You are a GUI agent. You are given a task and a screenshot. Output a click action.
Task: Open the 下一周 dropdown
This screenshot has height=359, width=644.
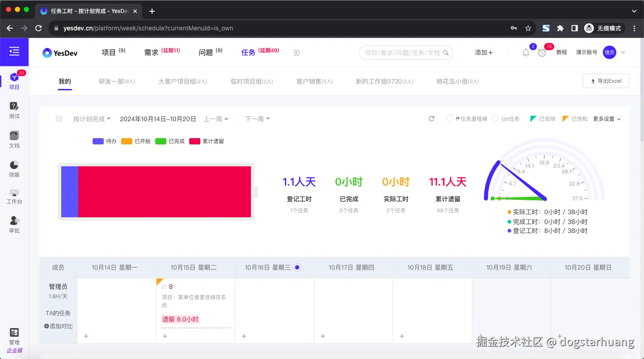point(257,118)
